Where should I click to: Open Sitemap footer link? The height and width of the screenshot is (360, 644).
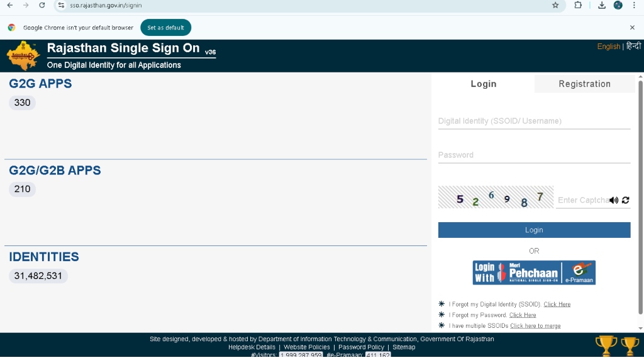(404, 347)
